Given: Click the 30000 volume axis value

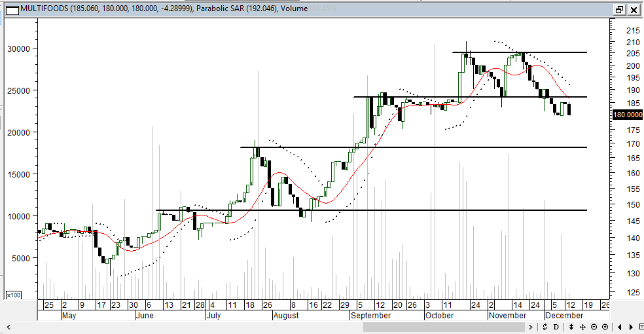Looking at the screenshot, I should [x=19, y=49].
